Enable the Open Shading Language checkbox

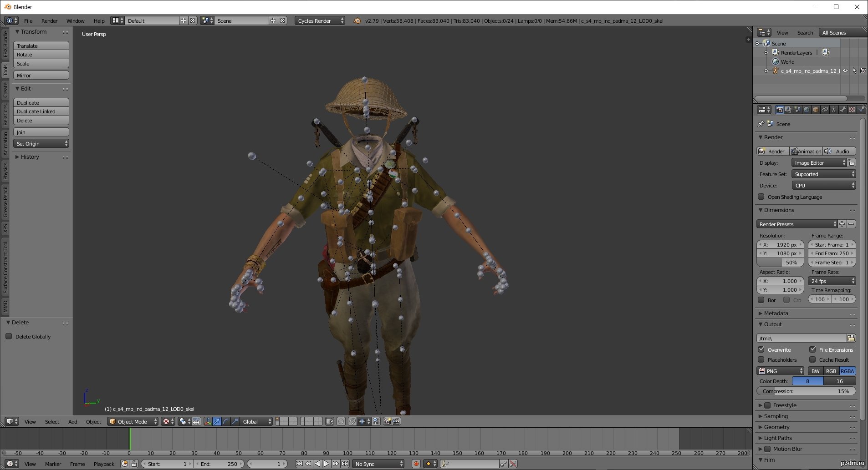click(x=761, y=197)
